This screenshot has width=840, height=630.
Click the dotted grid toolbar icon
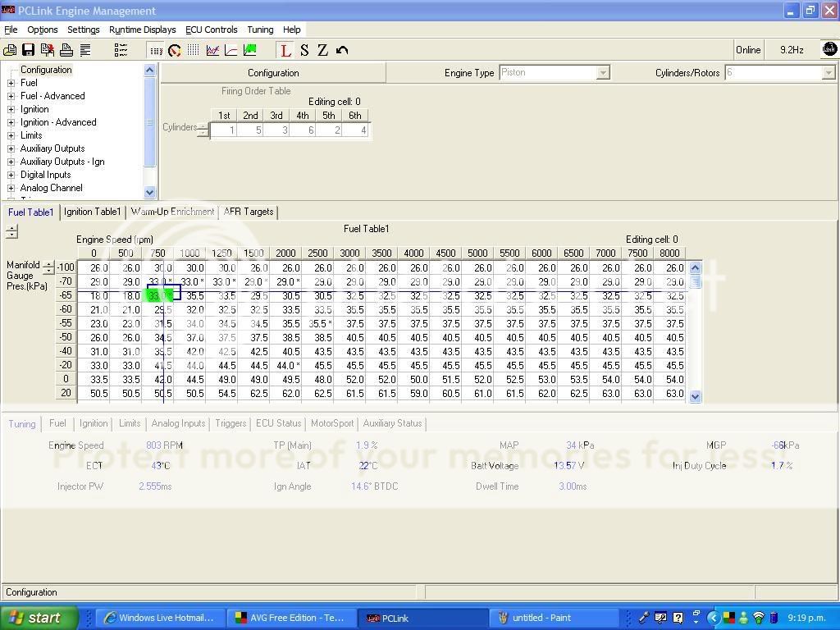(194, 50)
